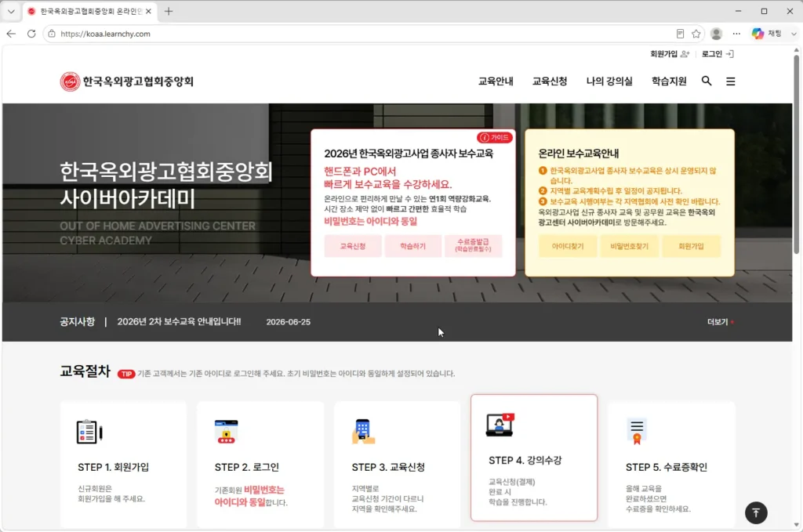Click the 아이디찾기 button
The width and height of the screenshot is (803, 532).
[568, 246]
